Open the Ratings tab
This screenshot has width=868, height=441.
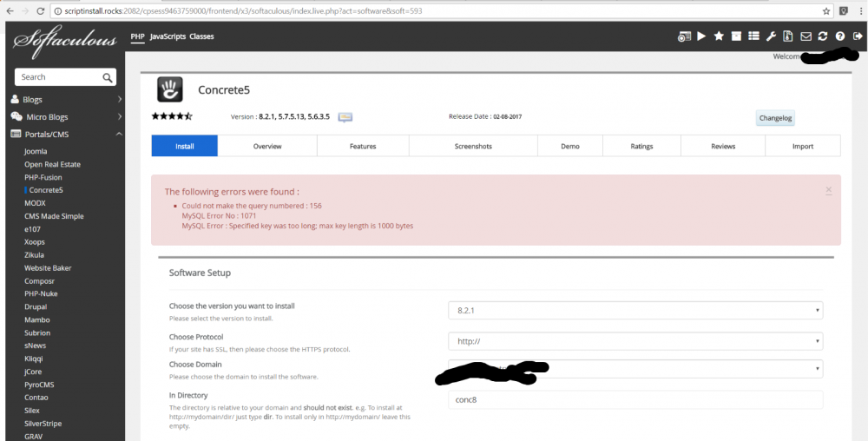641,146
